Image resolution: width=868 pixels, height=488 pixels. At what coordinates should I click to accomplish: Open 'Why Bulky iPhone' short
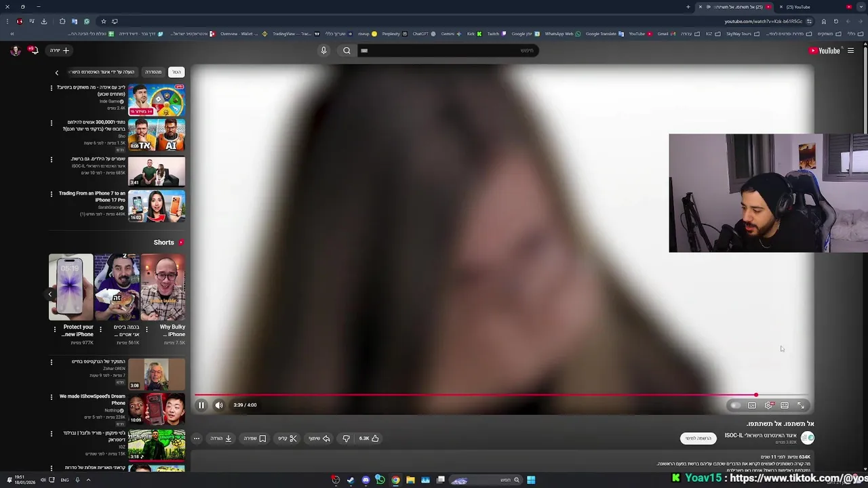[x=163, y=287]
